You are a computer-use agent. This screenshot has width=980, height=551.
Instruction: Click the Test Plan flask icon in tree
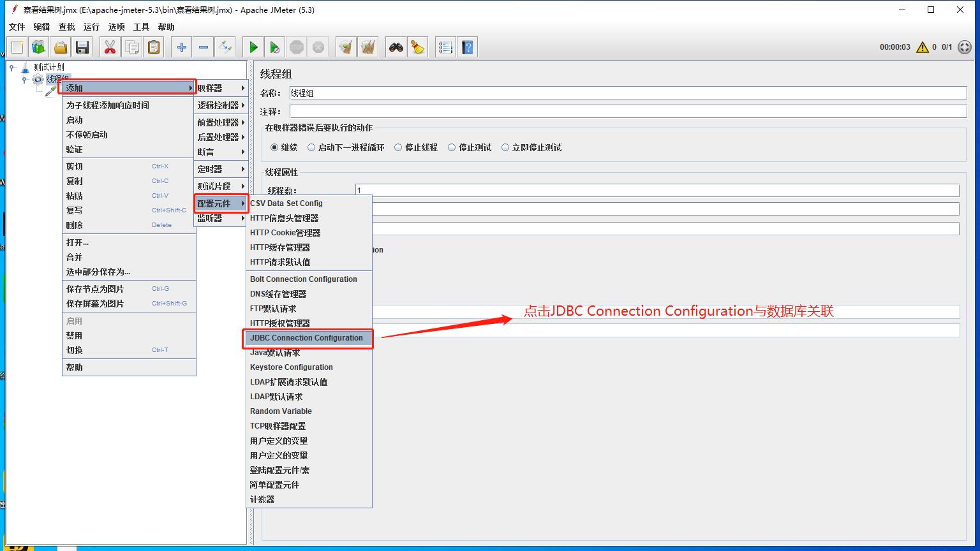click(25, 67)
